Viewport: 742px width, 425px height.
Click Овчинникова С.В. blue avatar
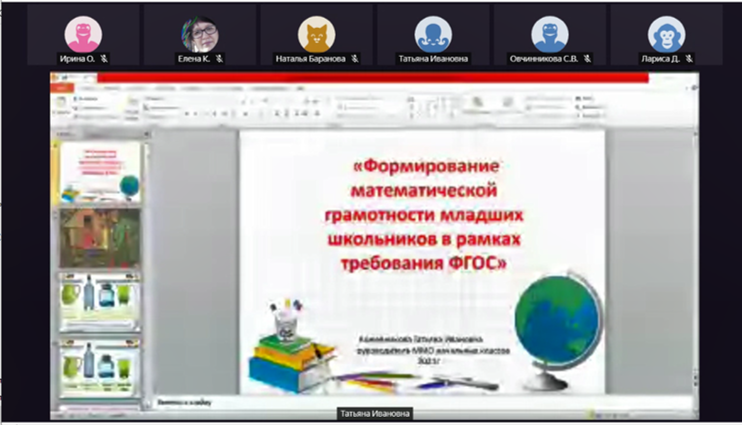coord(549,33)
